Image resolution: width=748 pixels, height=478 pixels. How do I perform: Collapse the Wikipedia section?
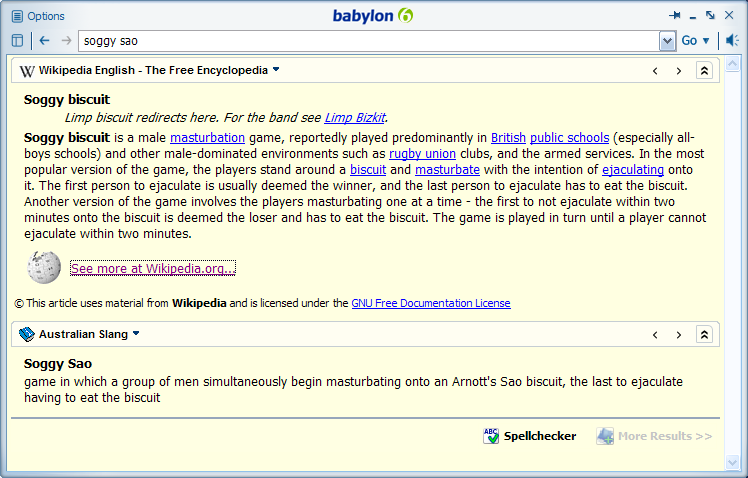(704, 71)
